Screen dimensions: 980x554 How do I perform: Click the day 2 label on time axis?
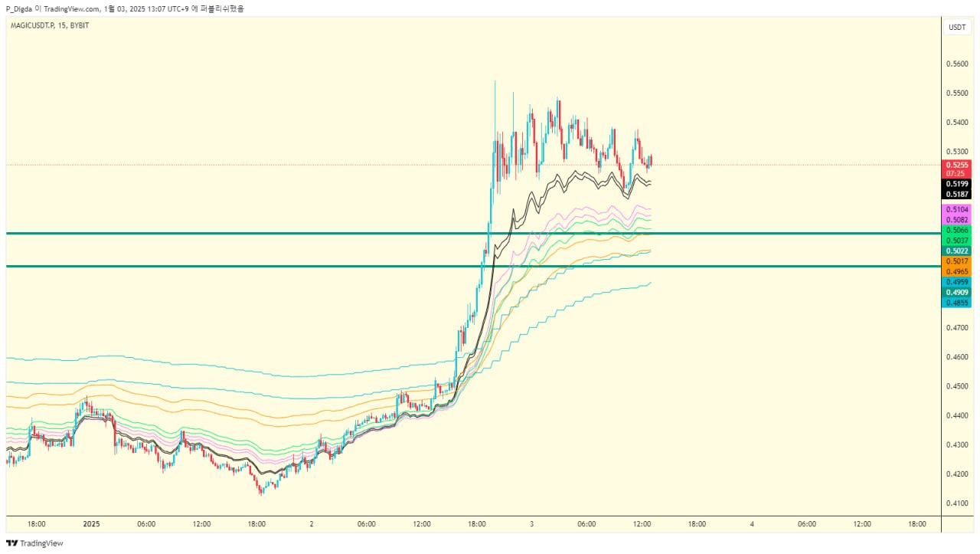click(312, 524)
